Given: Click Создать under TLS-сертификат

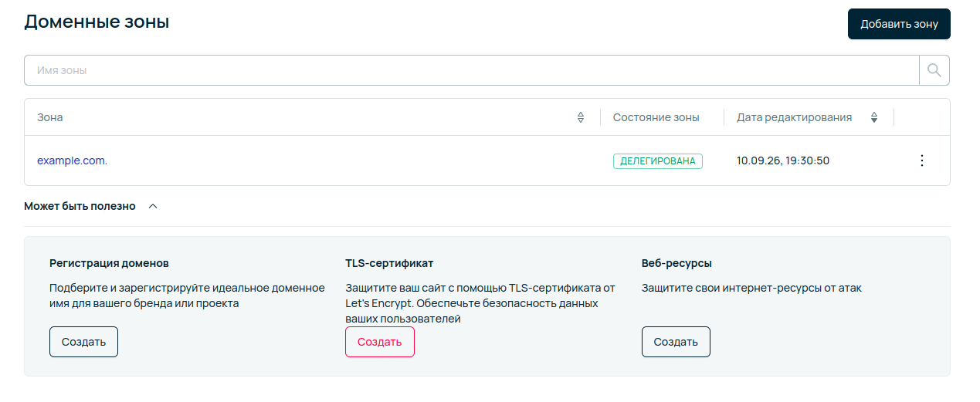Looking at the screenshot, I should (x=380, y=342).
